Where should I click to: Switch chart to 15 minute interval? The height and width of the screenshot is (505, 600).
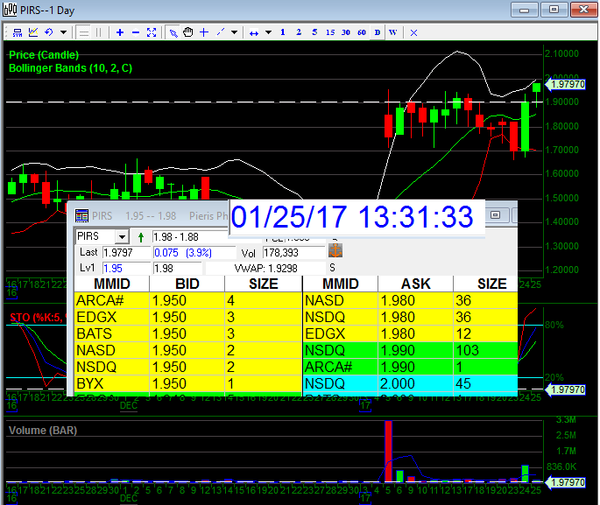[x=331, y=32]
